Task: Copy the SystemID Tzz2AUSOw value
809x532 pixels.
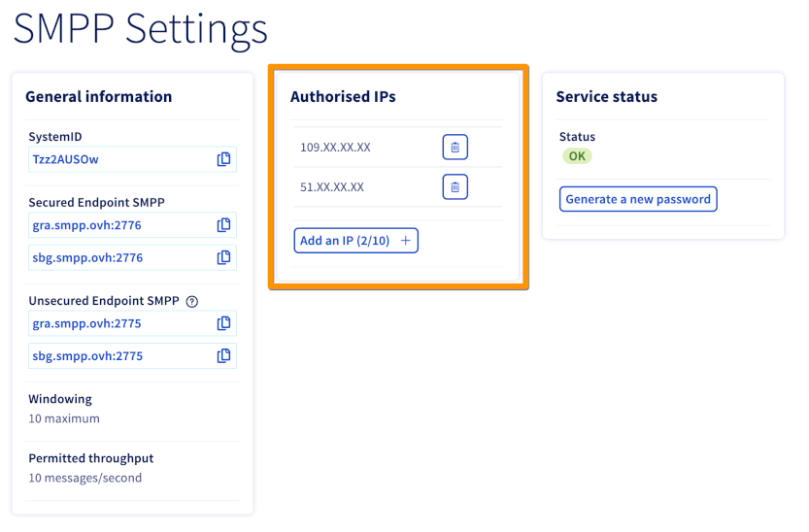Action: coord(223,159)
